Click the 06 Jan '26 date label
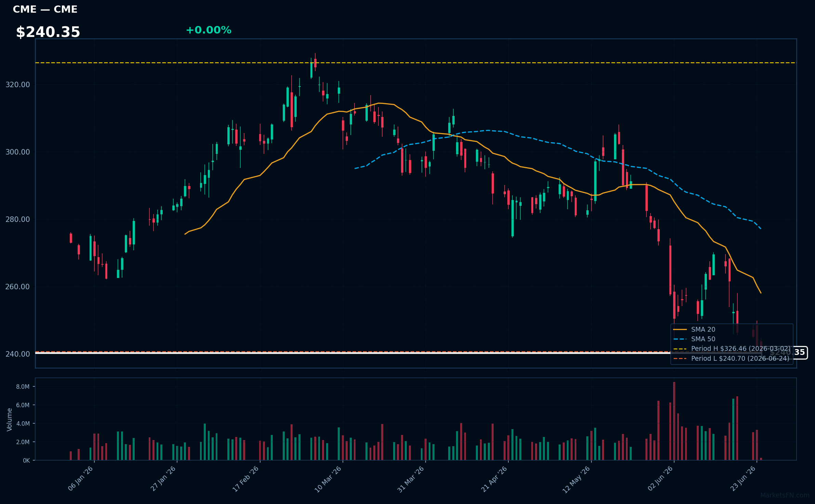Screen dimensions: 815x504 coord(81,479)
